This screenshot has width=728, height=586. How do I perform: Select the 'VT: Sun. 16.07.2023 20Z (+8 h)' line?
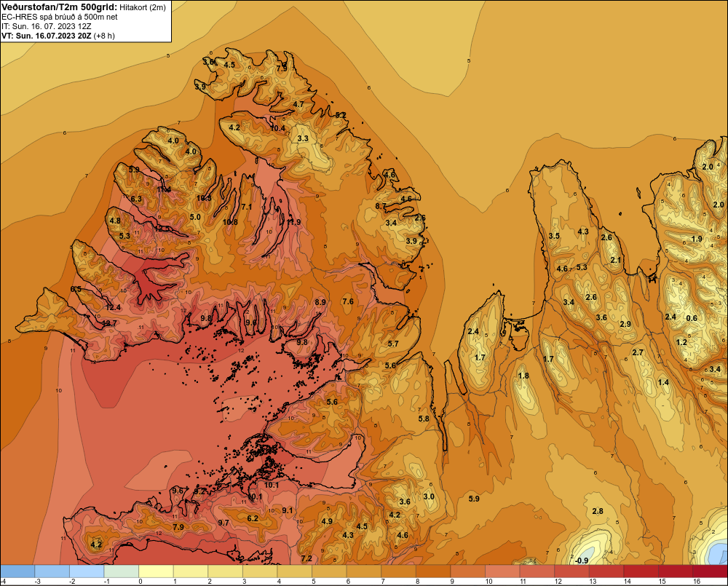(58, 35)
